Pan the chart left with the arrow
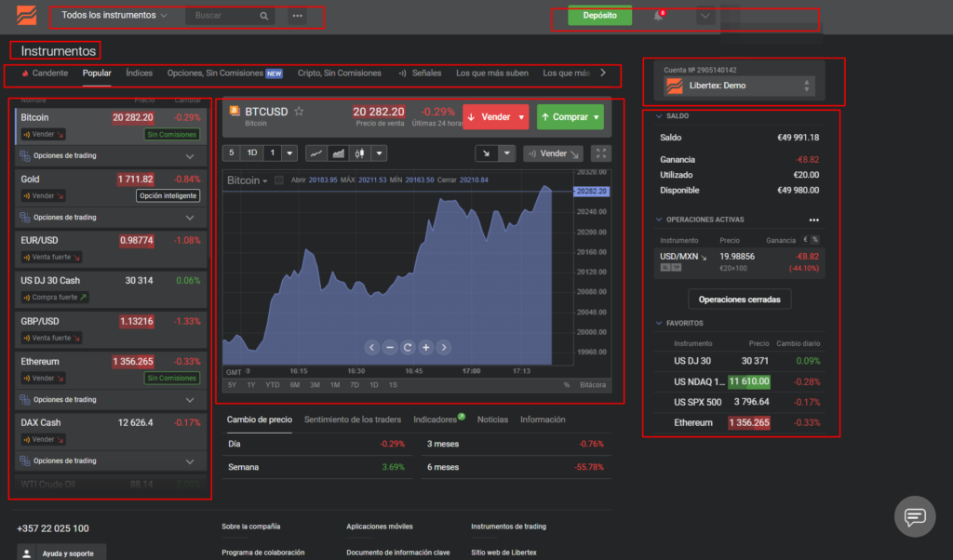 click(372, 347)
